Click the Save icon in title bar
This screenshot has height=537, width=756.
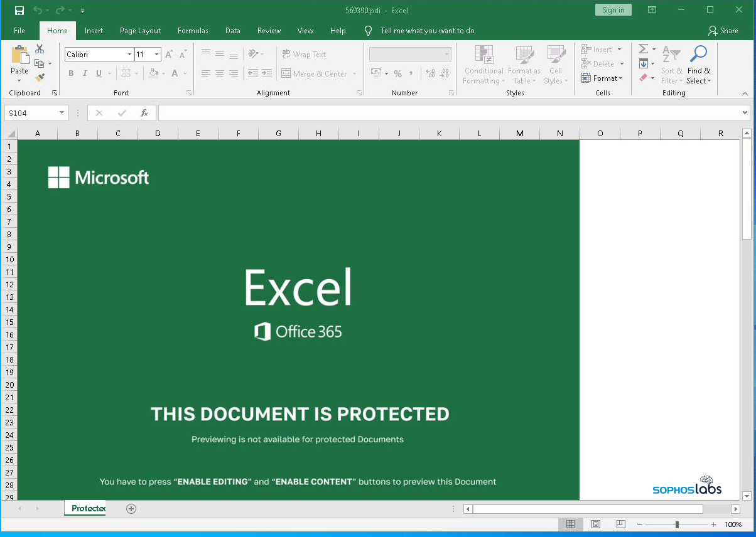[19, 10]
